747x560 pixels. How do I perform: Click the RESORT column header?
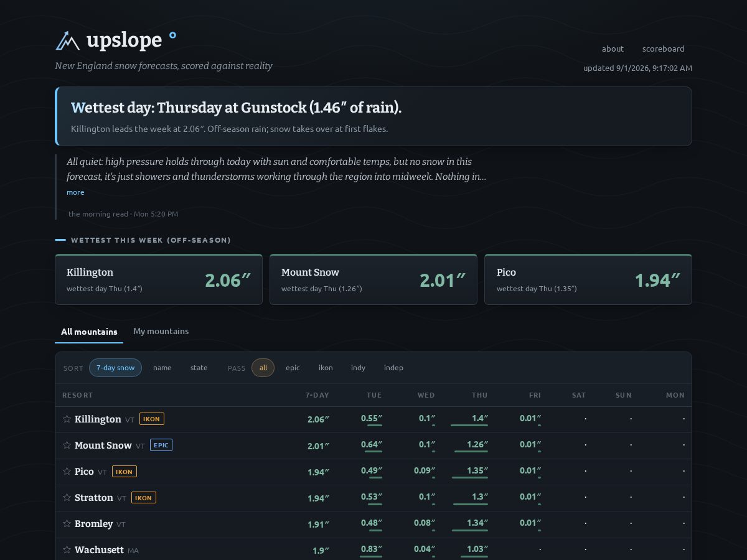pos(78,395)
